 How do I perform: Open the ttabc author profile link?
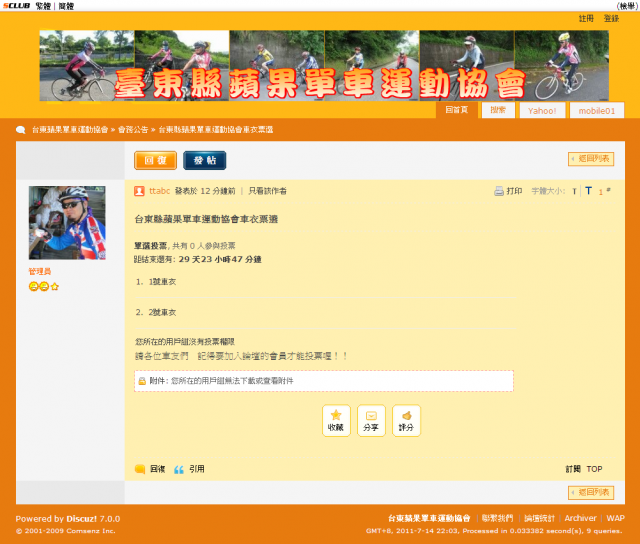[x=160, y=191]
